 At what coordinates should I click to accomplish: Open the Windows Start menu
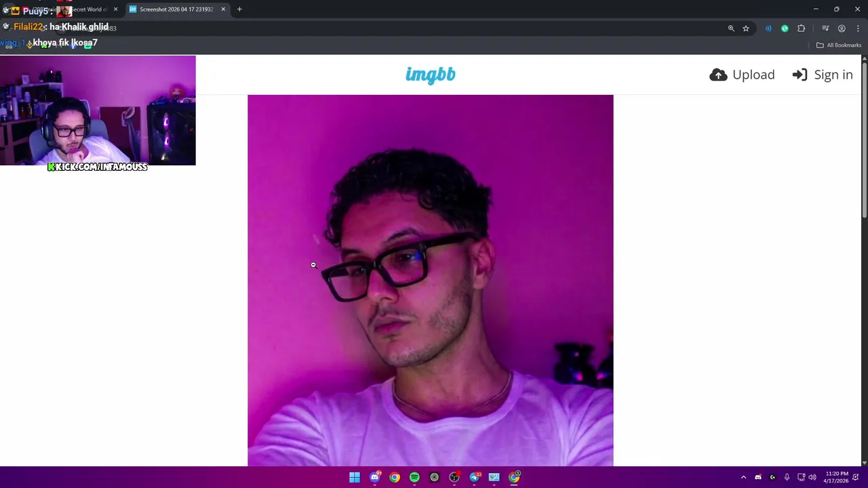click(x=355, y=477)
